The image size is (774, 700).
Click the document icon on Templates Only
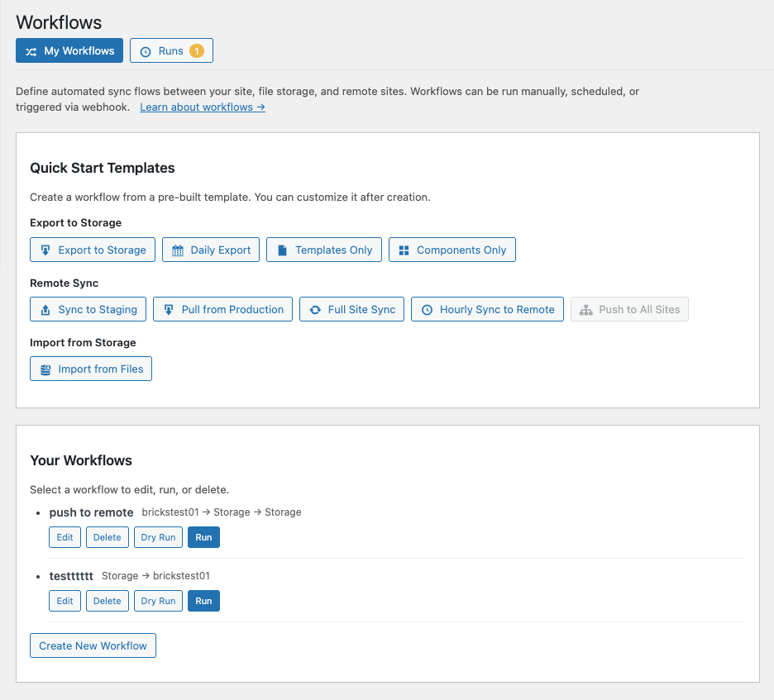coord(282,250)
